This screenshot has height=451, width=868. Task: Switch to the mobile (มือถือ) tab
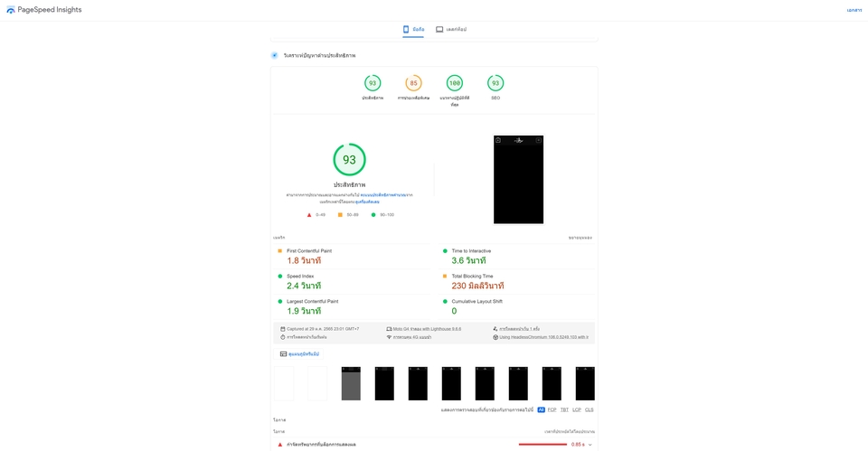pyautogui.click(x=413, y=29)
